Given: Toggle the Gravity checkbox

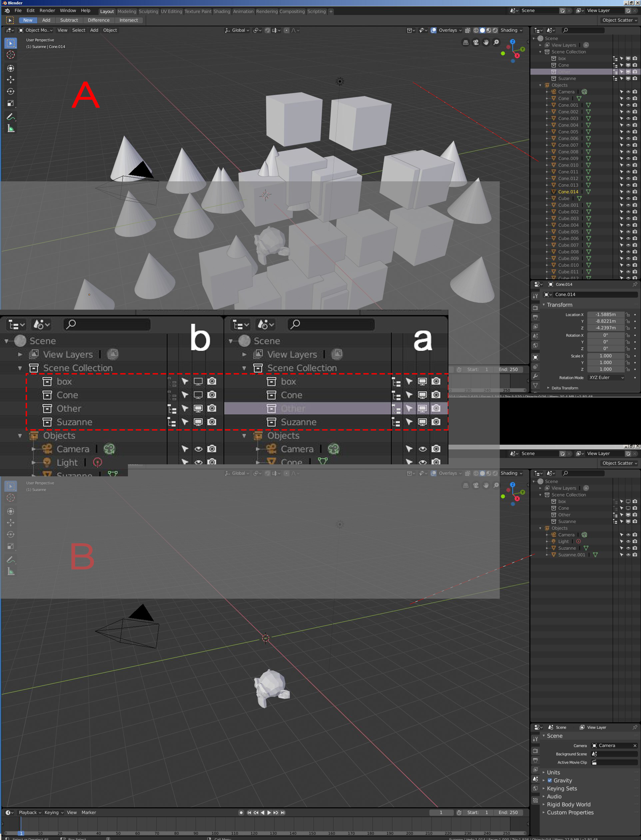Looking at the screenshot, I should point(550,780).
